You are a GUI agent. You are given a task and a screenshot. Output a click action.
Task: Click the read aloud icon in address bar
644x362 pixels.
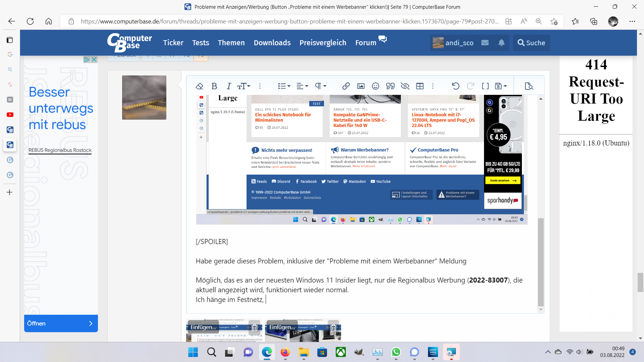pyautogui.click(x=524, y=21)
